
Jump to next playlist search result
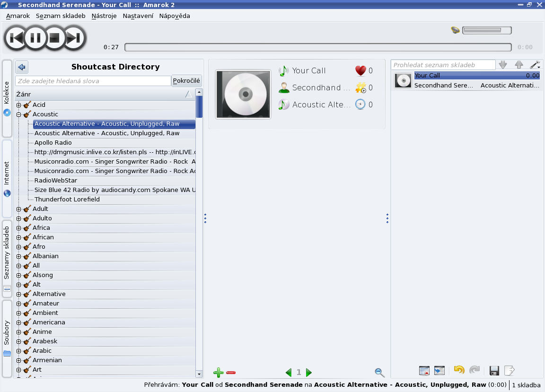click(502, 65)
